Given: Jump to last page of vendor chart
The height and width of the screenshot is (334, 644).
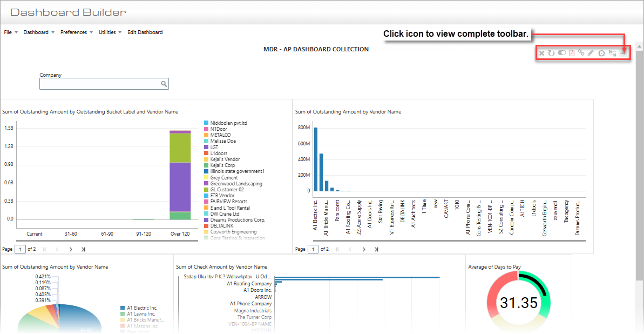Looking at the screenshot, I should (376, 249).
